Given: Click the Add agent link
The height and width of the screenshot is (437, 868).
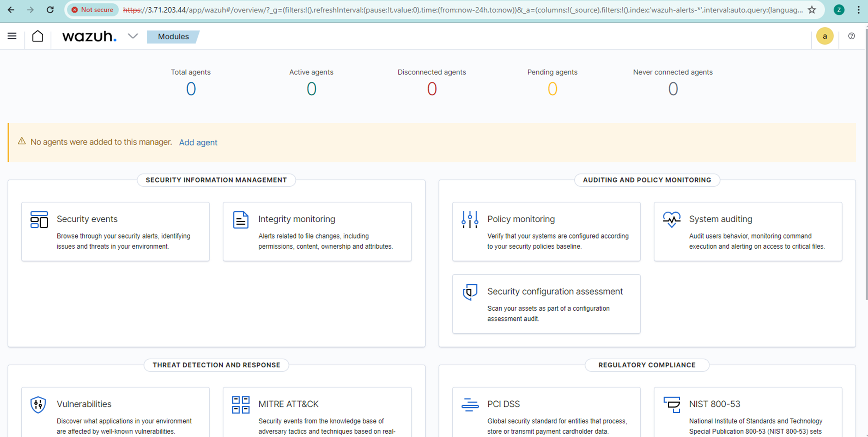Looking at the screenshot, I should click(x=198, y=142).
